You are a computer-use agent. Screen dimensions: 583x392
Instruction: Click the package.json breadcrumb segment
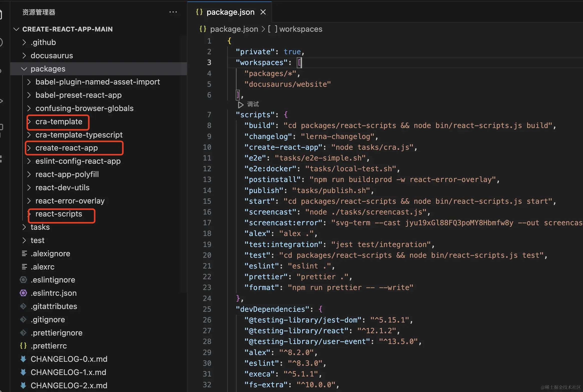[234, 29]
